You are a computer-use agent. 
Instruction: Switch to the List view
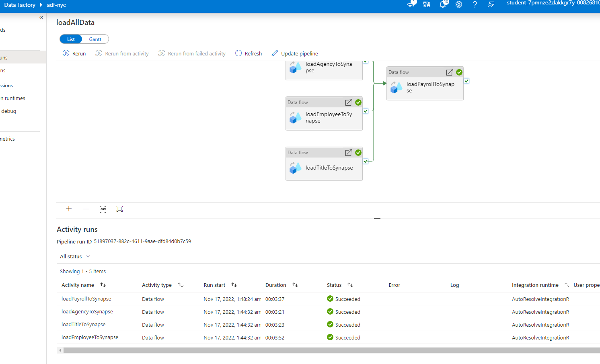point(71,39)
